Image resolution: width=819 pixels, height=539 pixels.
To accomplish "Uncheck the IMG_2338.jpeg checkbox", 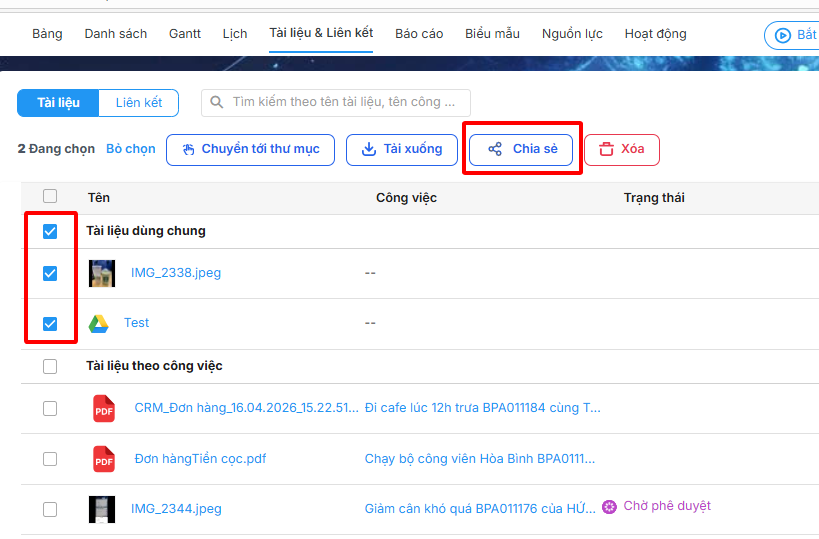I will (x=50, y=273).
